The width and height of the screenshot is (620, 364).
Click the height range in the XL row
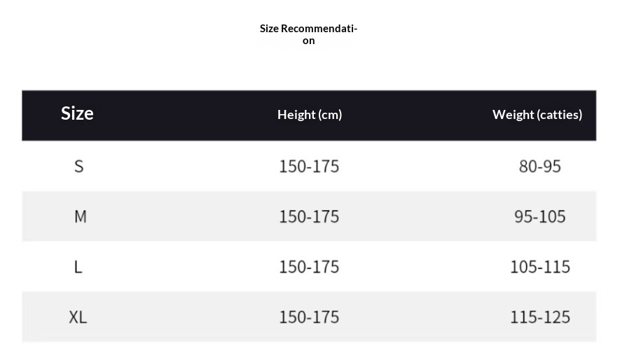tap(309, 317)
